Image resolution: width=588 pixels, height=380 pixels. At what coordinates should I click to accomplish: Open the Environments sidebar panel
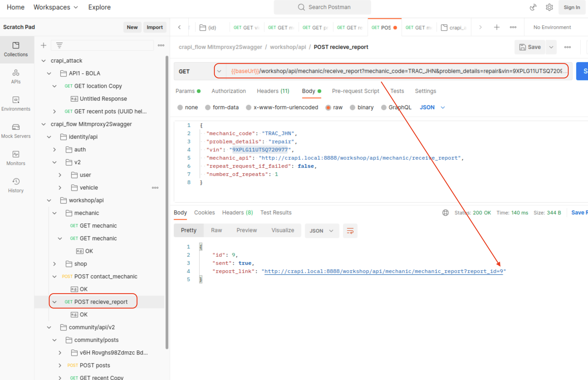coord(16,103)
